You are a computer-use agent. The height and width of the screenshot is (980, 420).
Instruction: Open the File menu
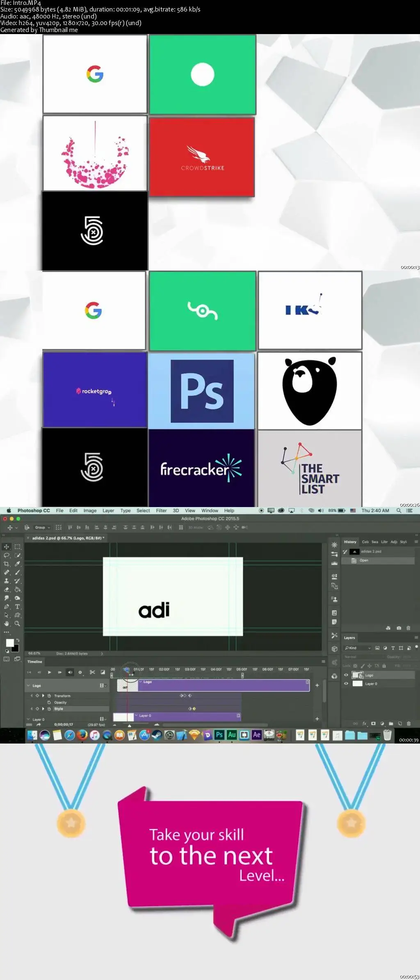[x=59, y=511]
